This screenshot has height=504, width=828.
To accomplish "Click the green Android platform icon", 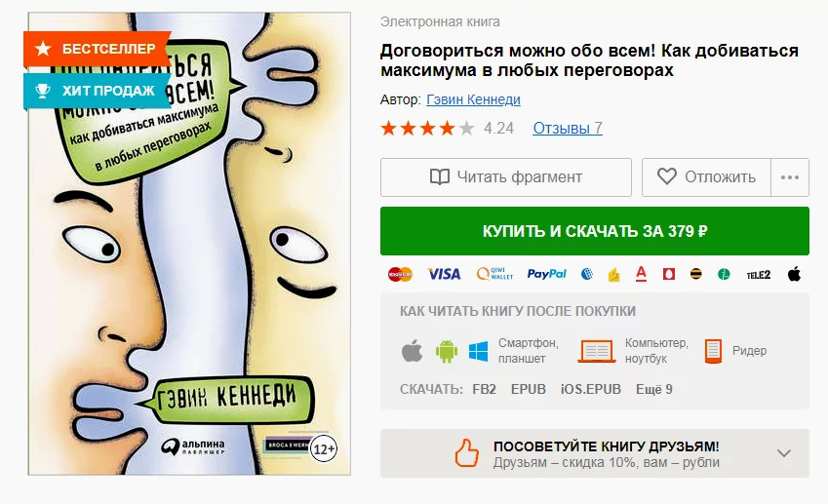I will [x=447, y=351].
